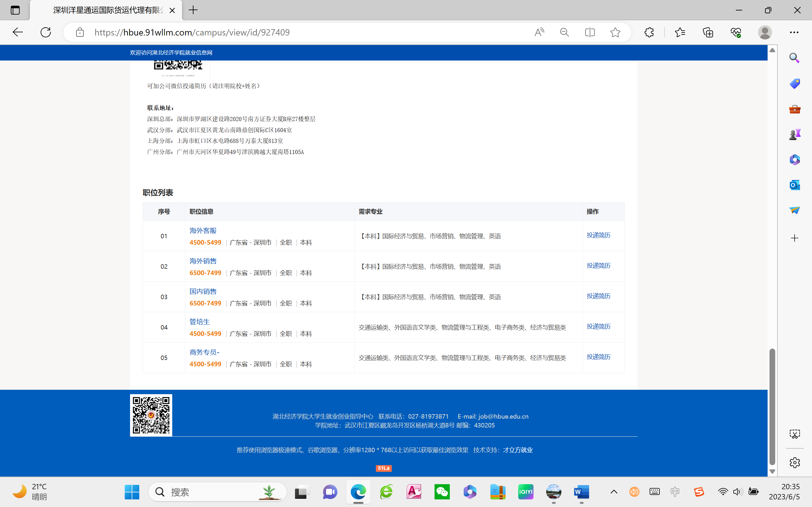Open a new browser tab

pos(193,10)
